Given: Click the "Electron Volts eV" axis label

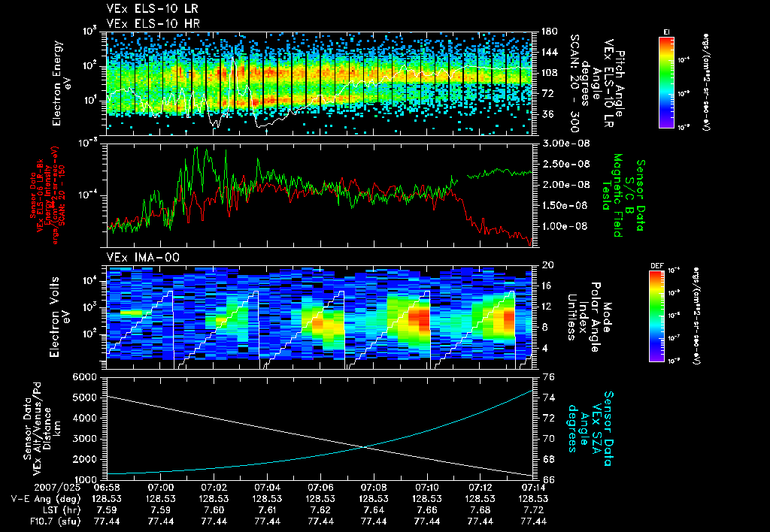Looking at the screenshot, I should tap(59, 317).
